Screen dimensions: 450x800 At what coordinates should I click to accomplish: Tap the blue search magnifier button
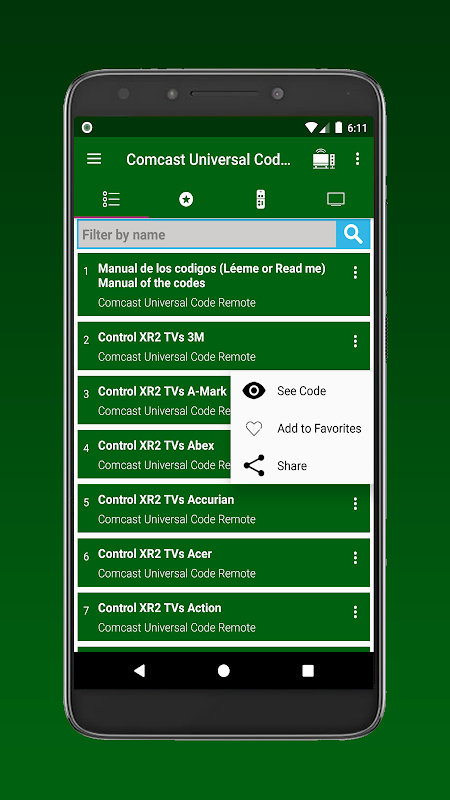click(353, 235)
